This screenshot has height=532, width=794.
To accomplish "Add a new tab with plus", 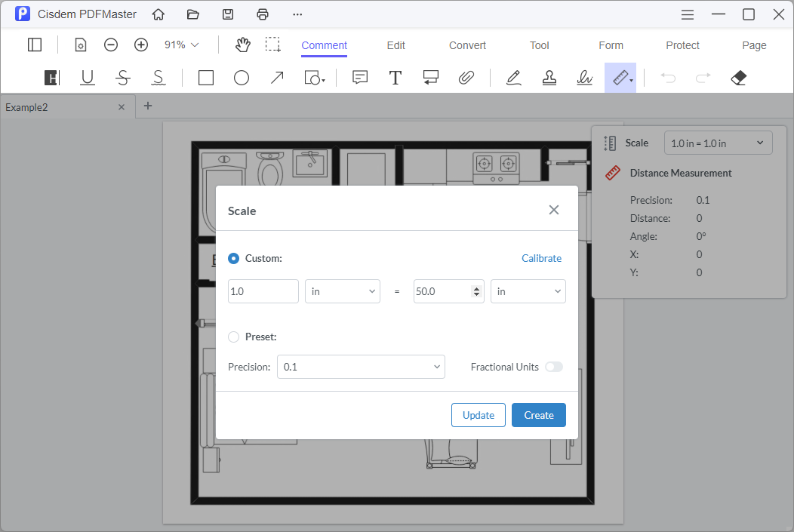I will (148, 106).
